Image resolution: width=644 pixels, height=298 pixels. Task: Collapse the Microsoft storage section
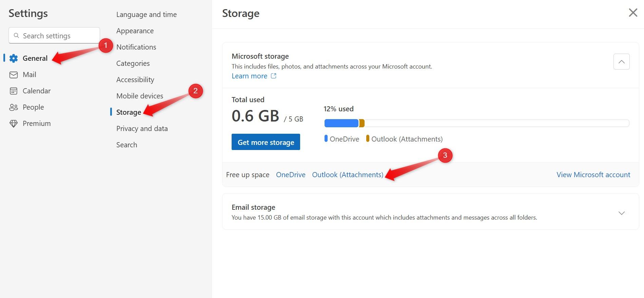621,62
